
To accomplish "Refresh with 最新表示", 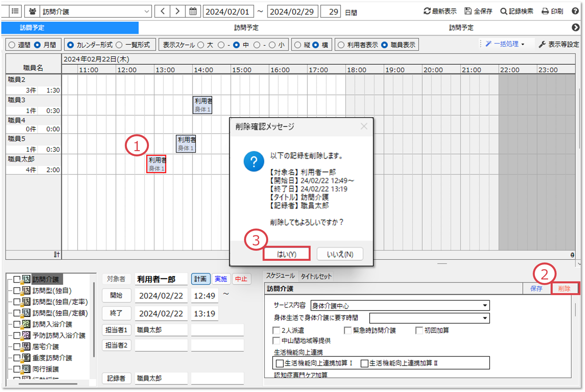I will (x=440, y=11).
